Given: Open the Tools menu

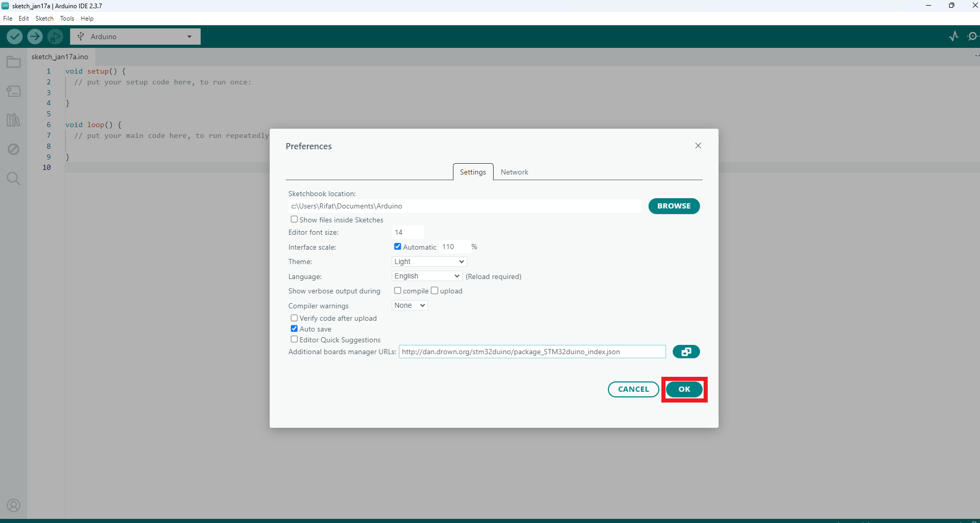Looking at the screenshot, I should click(67, 19).
